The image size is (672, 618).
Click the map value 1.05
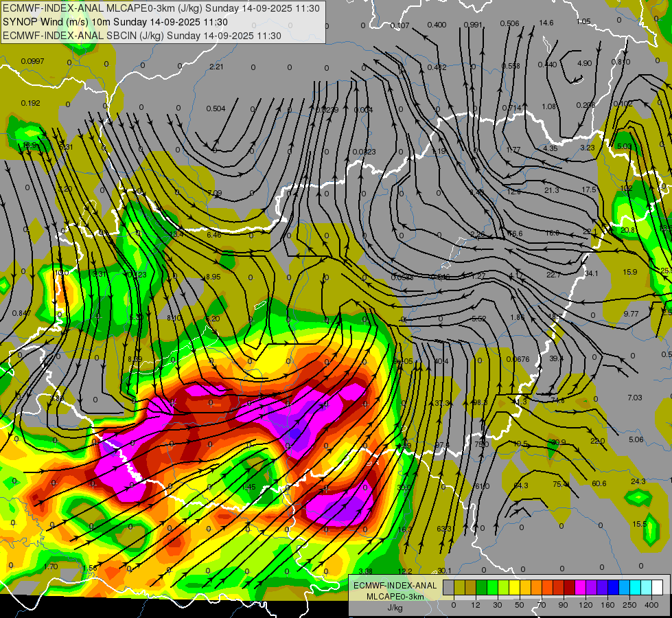coord(583,21)
